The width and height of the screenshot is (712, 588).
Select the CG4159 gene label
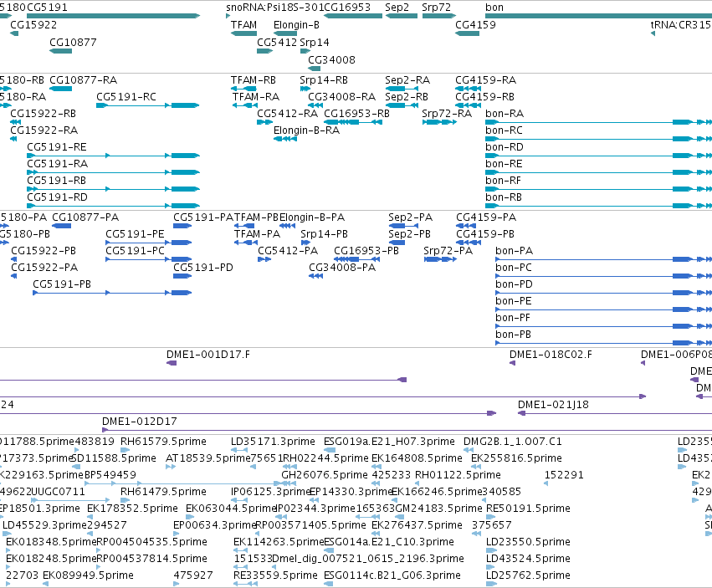[475, 25]
